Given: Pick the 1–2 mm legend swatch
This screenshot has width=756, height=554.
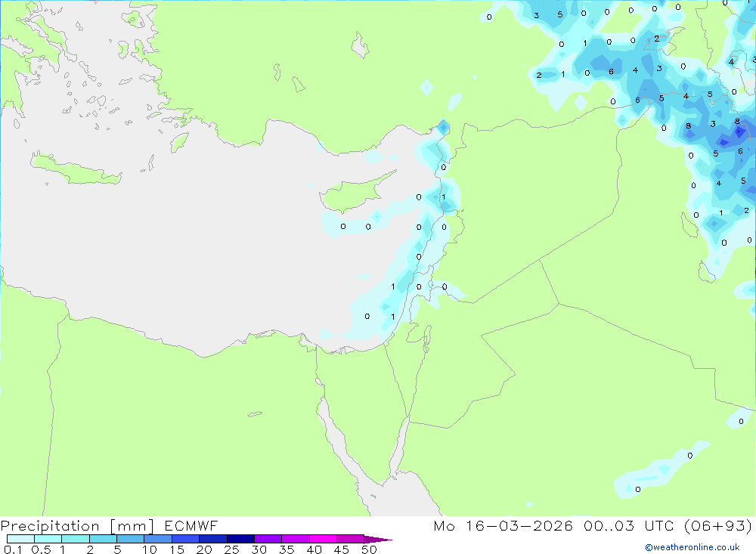Looking at the screenshot, I should (76, 539).
